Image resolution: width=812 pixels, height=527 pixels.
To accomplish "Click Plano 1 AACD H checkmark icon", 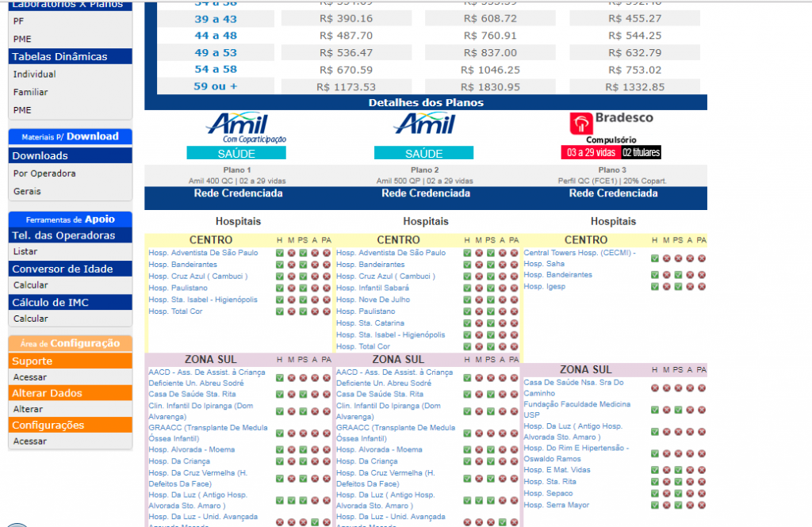I will click(280, 378).
